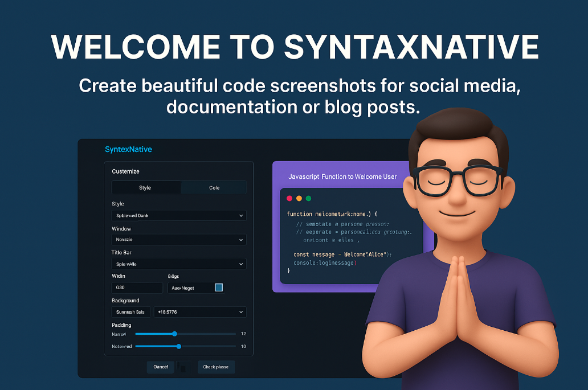
Task: Click the SyntexNative logo text
Action: pos(128,149)
